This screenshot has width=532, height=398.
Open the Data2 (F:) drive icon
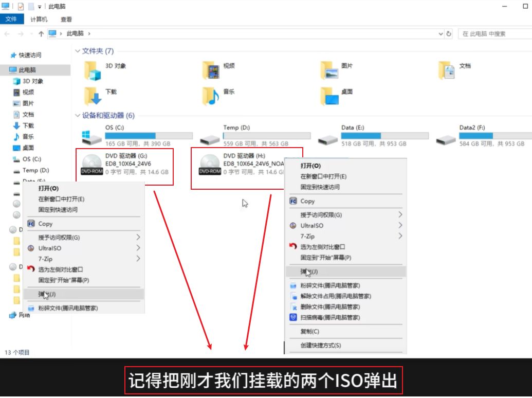(x=446, y=136)
